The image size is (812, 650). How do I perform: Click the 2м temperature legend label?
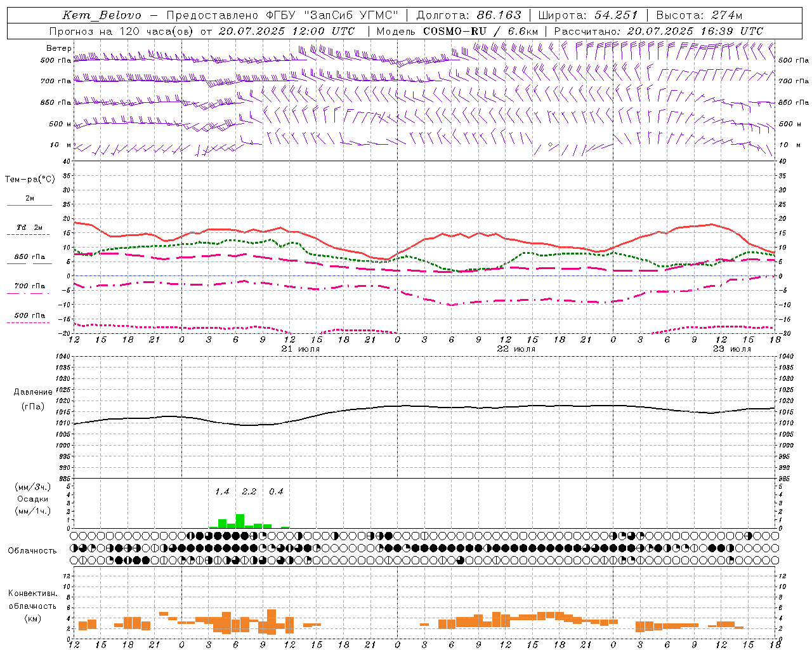point(30,198)
